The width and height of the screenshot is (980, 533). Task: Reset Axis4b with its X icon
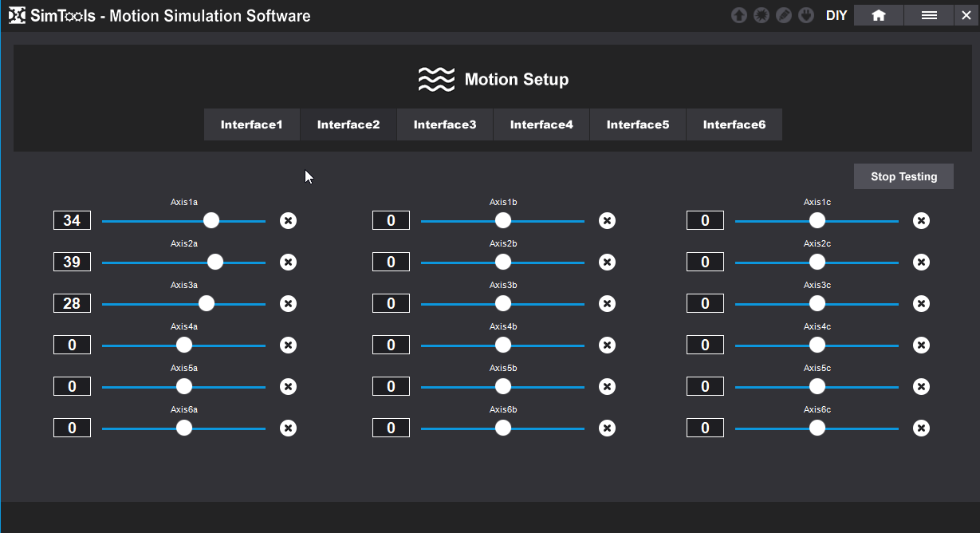pos(608,345)
